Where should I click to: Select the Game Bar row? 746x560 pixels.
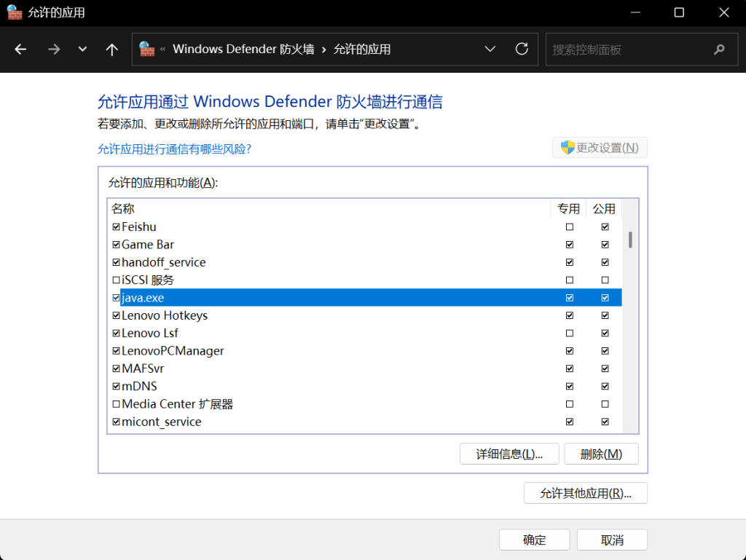(365, 245)
